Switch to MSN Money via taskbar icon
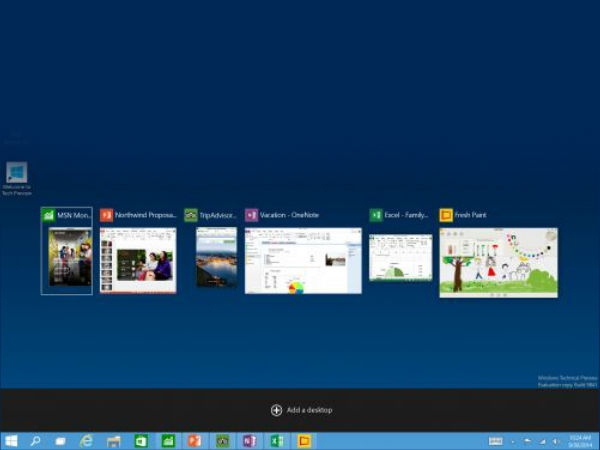600x450 pixels. [x=168, y=441]
